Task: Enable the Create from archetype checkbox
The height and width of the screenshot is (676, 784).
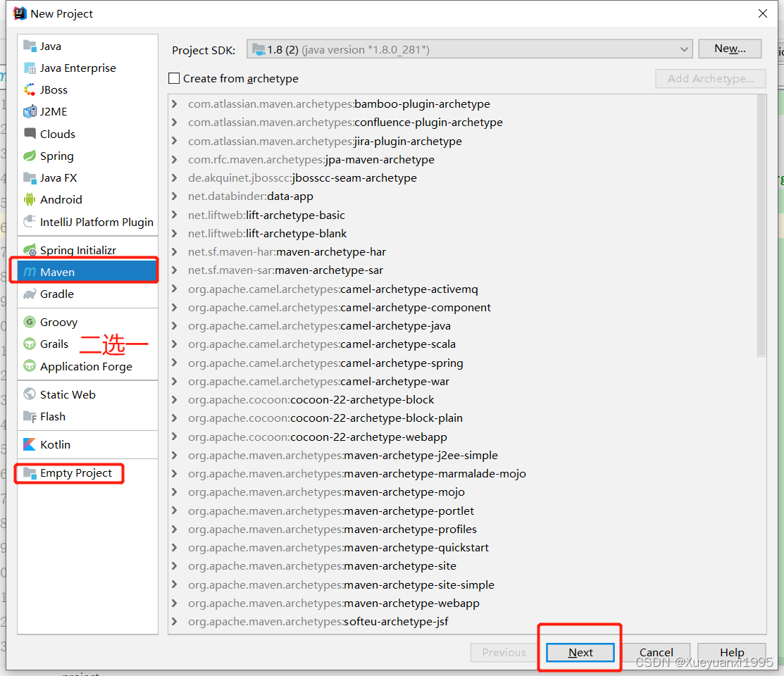Action: click(174, 79)
